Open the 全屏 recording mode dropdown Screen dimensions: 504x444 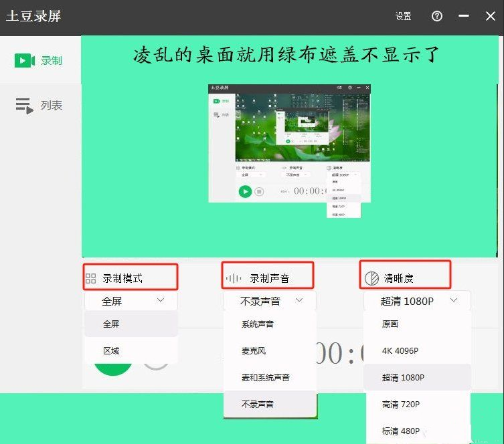point(131,301)
